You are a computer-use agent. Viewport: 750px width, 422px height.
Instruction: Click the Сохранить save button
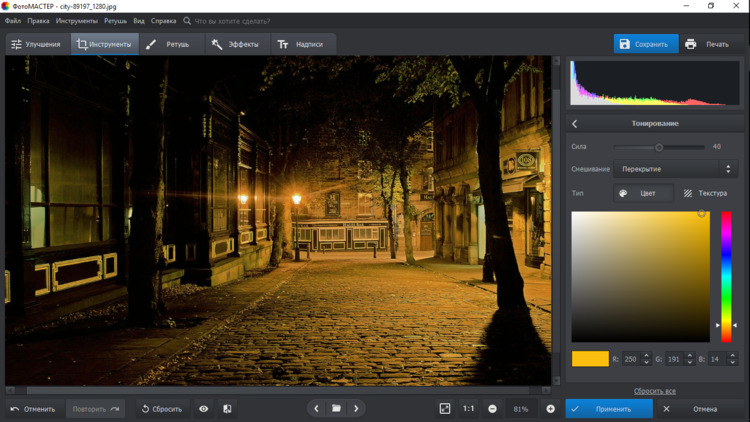pos(645,44)
